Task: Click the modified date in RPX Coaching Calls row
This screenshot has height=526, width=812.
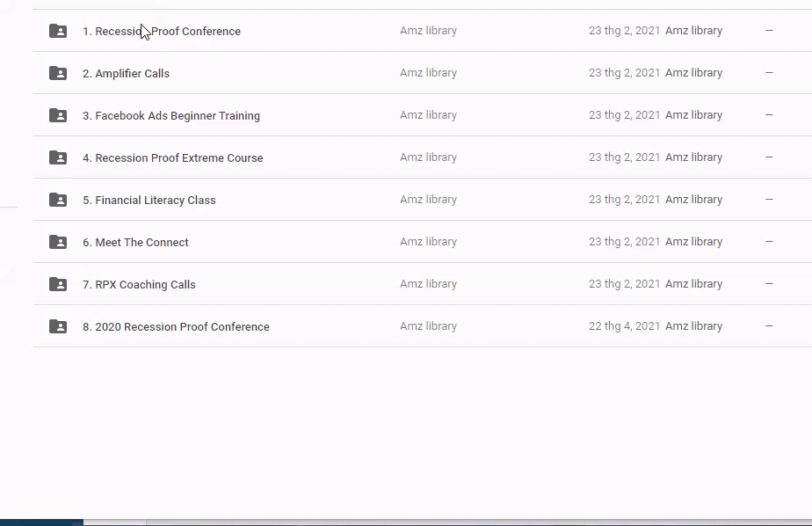Action: pyautogui.click(x=624, y=284)
